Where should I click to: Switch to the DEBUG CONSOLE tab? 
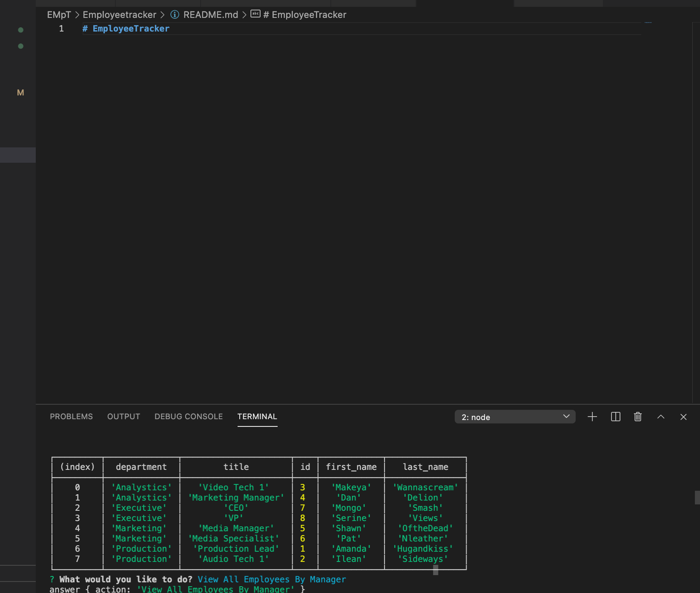pyautogui.click(x=189, y=416)
